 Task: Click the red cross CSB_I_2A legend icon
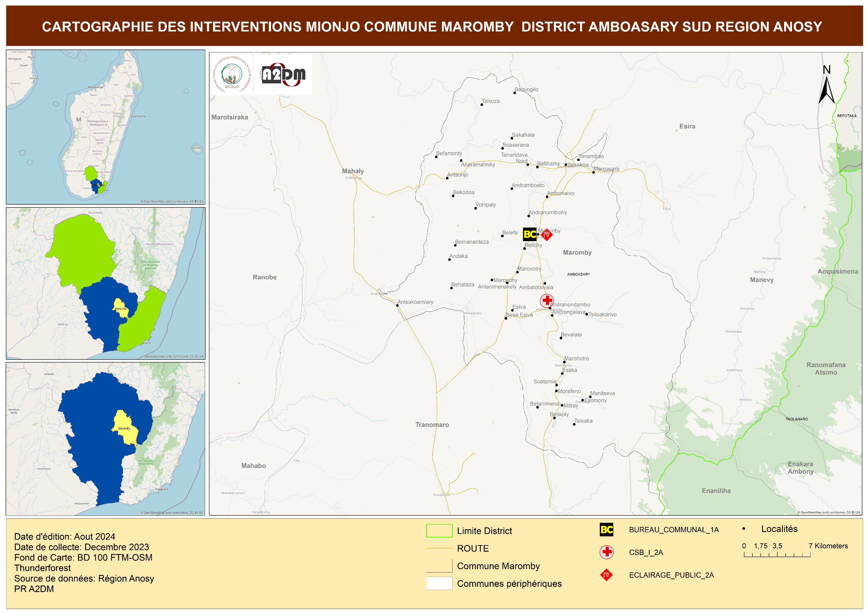point(606,552)
